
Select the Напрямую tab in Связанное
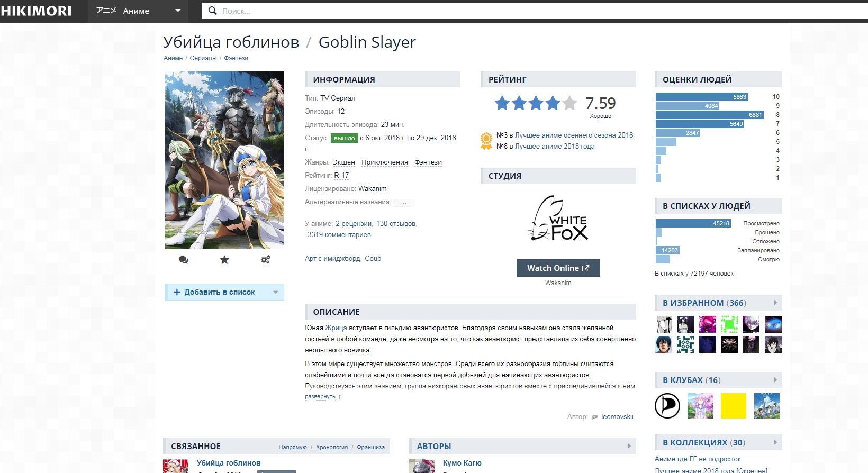tap(293, 448)
